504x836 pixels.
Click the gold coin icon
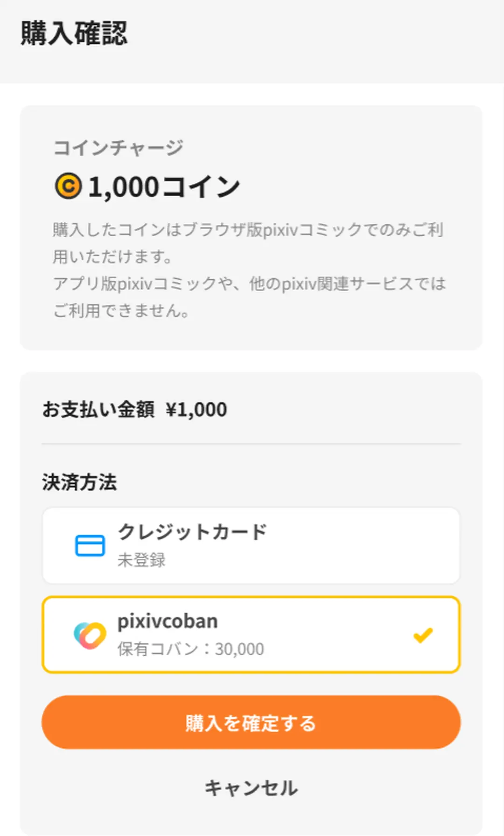[68, 186]
